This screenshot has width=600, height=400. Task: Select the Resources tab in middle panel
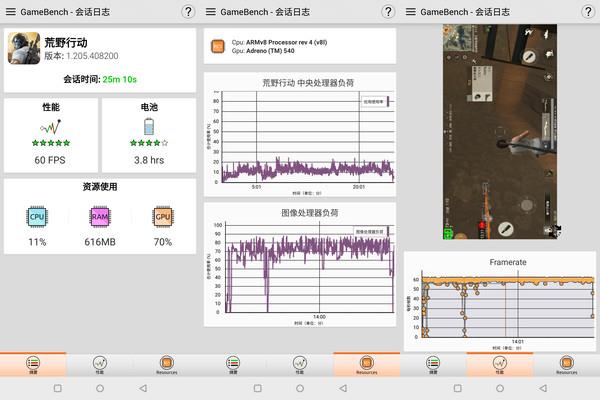pos(367,365)
